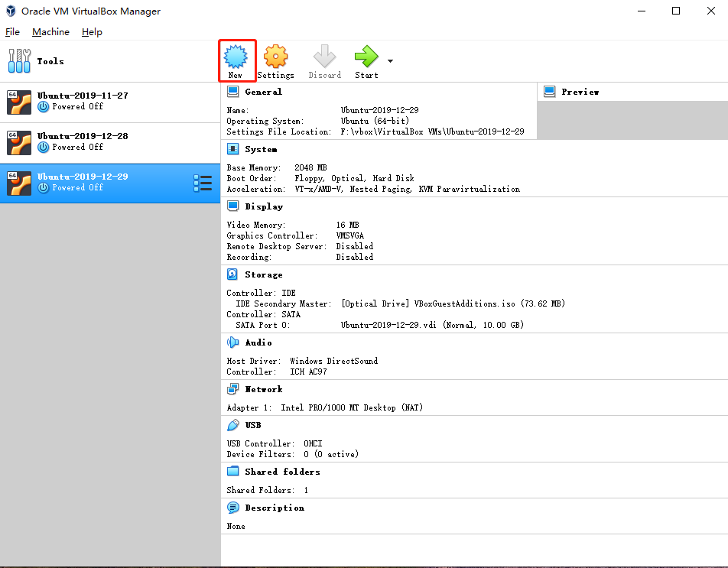Click the Host Driver Windows DirectSound value
Viewport: 728px width, 568px height.
click(334, 361)
